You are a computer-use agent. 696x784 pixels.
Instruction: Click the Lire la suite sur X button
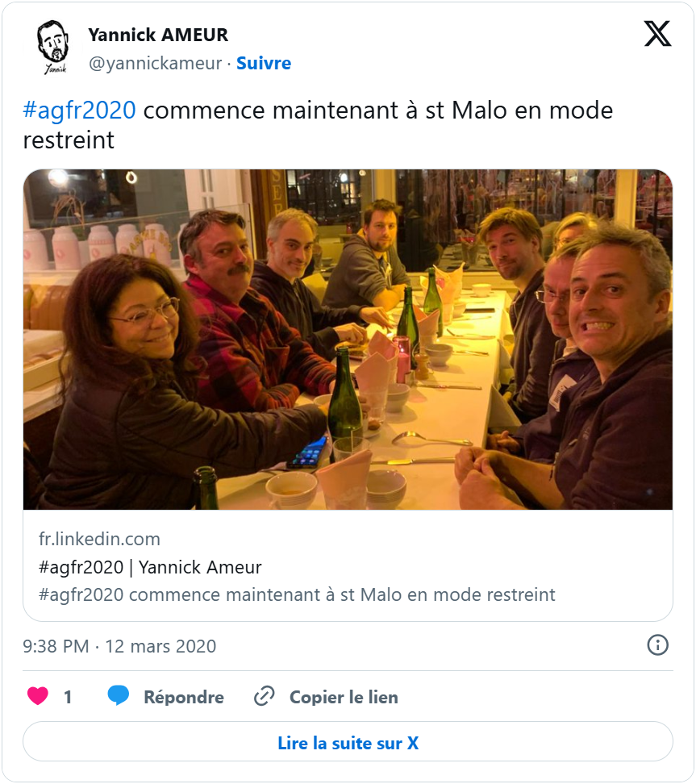348,742
